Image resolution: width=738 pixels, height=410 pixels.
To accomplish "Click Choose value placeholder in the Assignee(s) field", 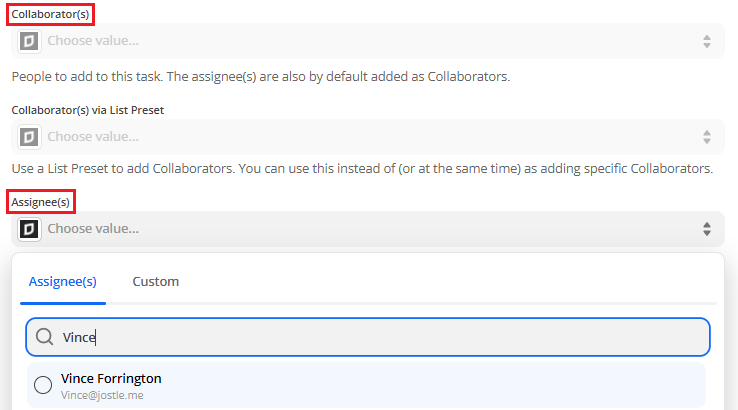I will point(93,229).
